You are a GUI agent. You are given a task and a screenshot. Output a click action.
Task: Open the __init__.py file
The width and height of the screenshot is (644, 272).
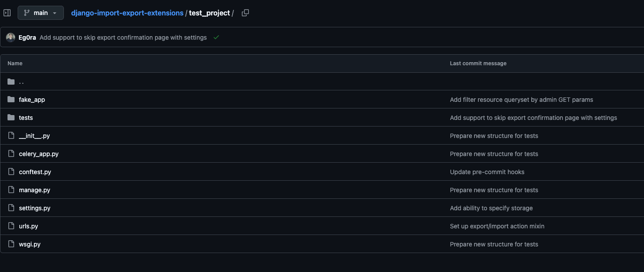(x=34, y=136)
